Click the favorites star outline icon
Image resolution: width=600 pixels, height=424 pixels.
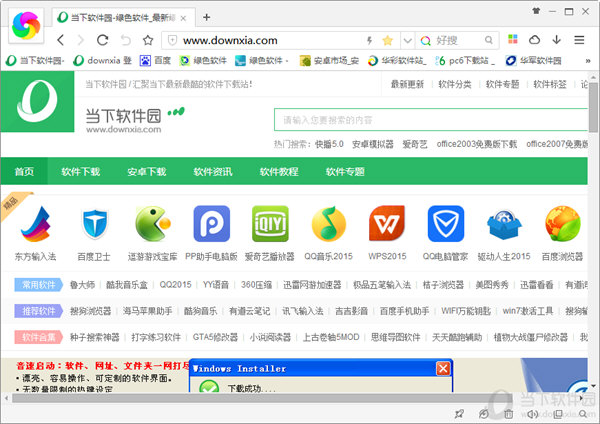click(x=148, y=40)
